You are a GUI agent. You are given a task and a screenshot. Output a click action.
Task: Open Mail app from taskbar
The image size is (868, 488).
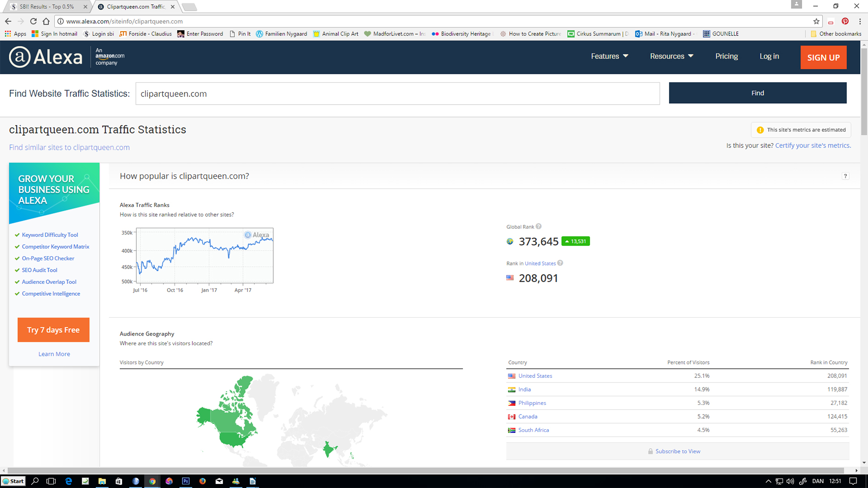tap(219, 481)
